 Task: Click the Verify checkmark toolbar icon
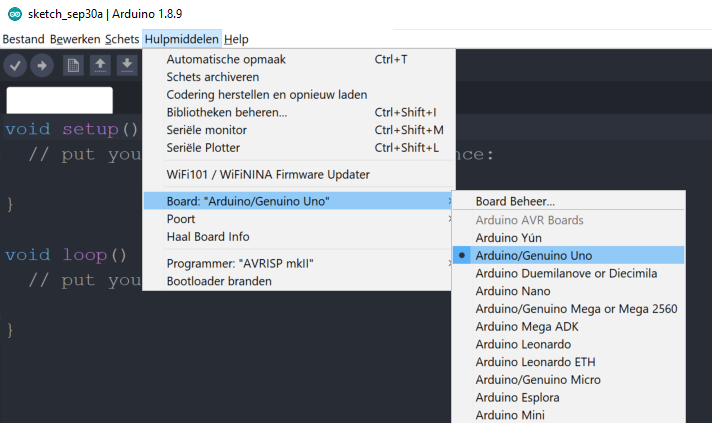[15, 65]
